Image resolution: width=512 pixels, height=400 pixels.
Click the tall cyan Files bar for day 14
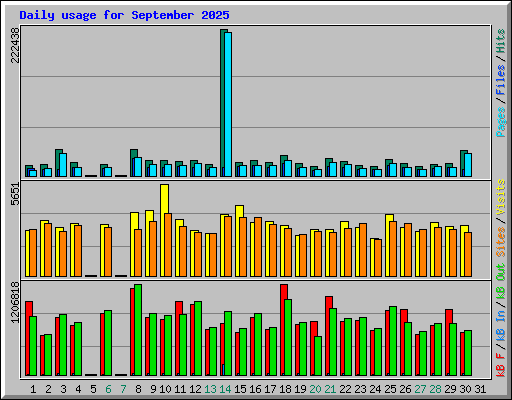pos(228,104)
